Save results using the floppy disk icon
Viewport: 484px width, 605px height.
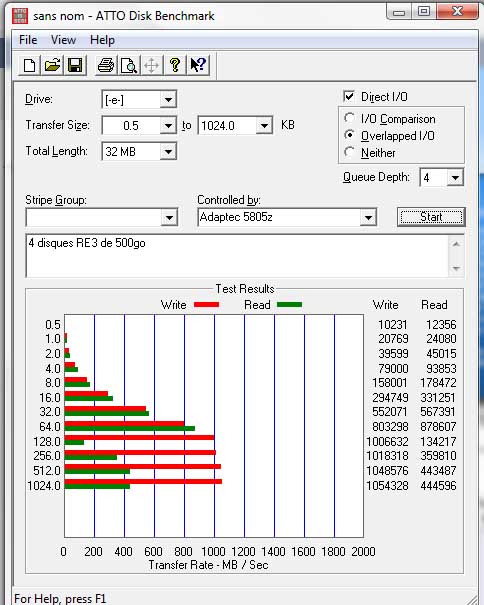(75, 65)
